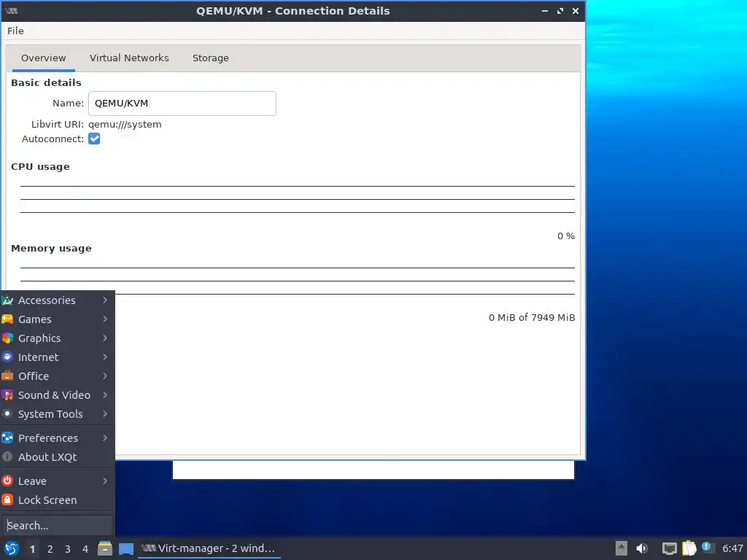747x560 pixels.
Task: Choose Lock Screen from the menu
Action: tap(57, 500)
